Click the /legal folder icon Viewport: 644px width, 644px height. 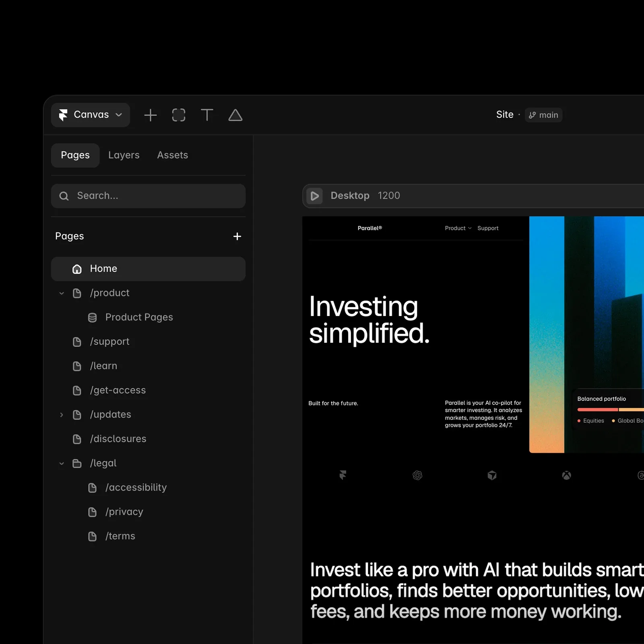tap(77, 464)
